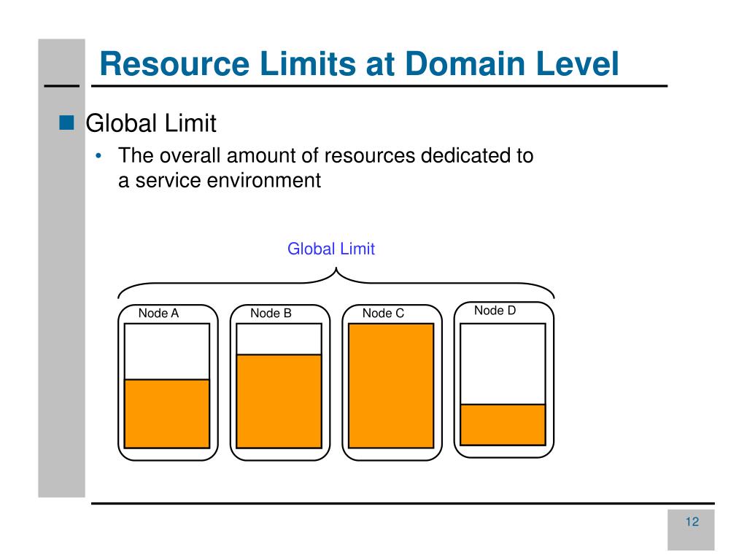The image size is (747, 560).
Task: Click the empty white area in Node D
Action: pyautogui.click(x=503, y=364)
